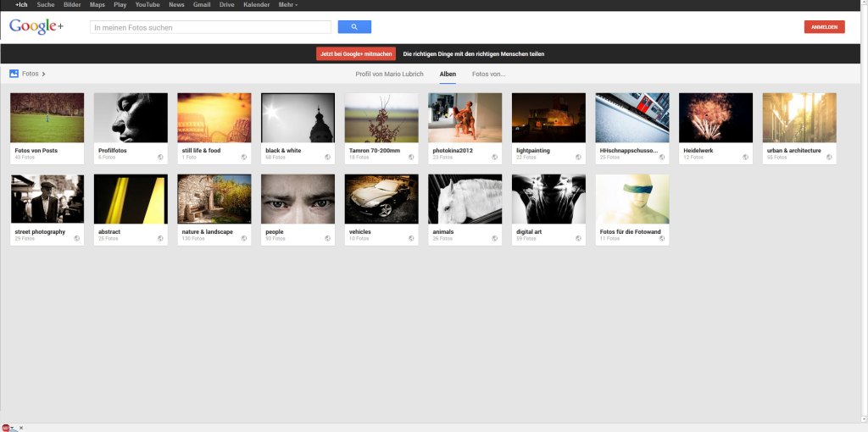
Task: Expand the Mehr menu in top bar
Action: [288, 5]
